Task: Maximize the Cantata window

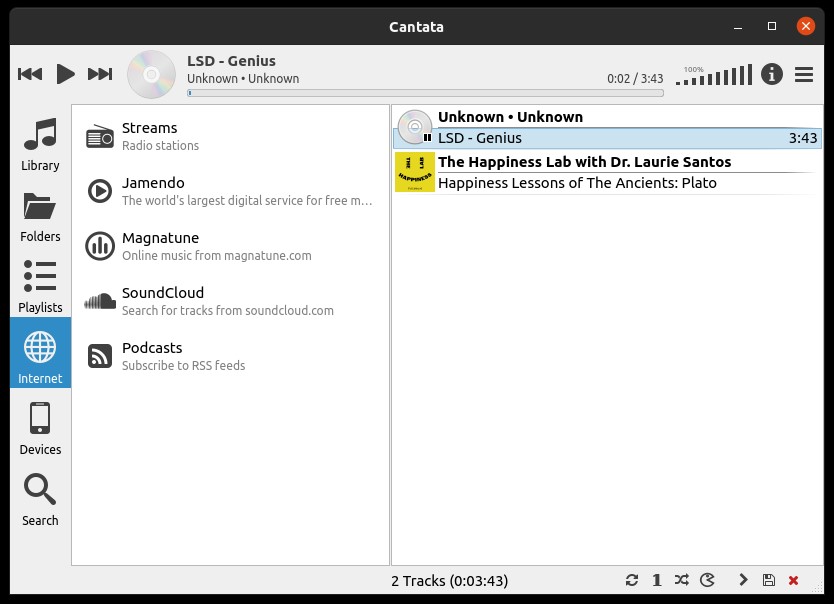Action: (x=772, y=26)
